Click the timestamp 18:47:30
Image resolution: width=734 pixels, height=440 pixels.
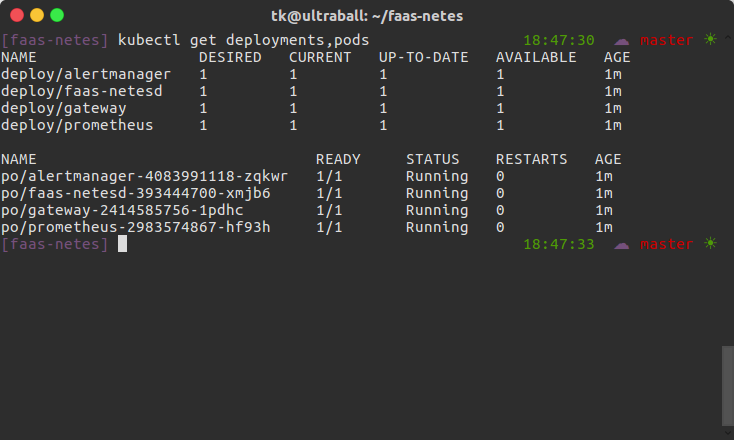pos(559,40)
